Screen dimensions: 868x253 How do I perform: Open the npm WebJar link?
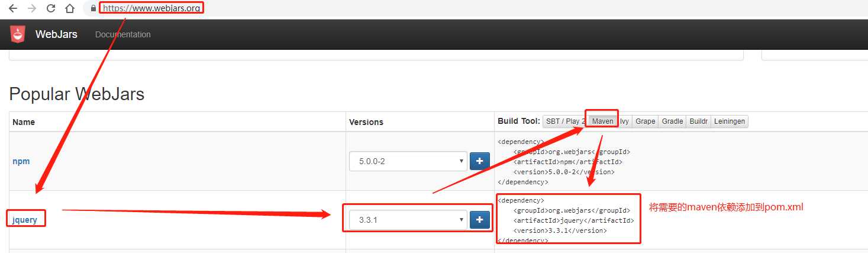click(x=21, y=161)
